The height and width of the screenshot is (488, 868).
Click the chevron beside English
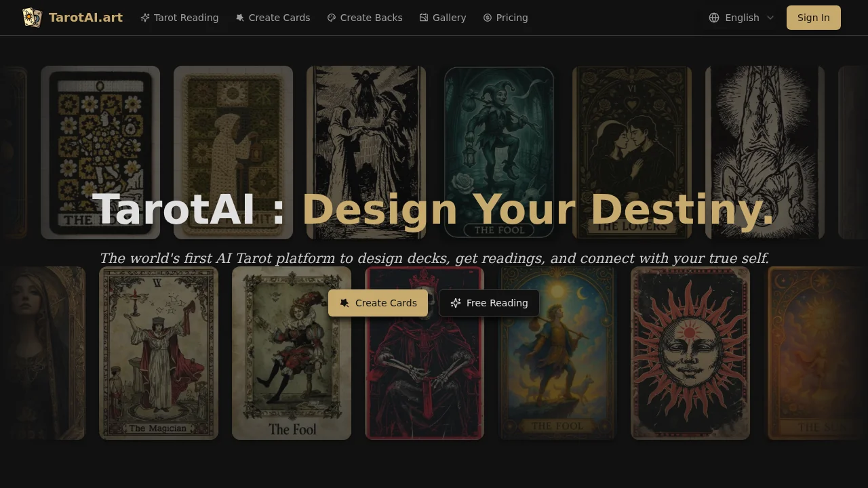(x=770, y=18)
